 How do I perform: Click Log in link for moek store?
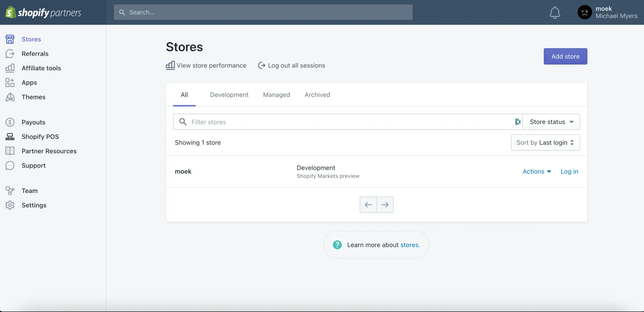pos(569,171)
